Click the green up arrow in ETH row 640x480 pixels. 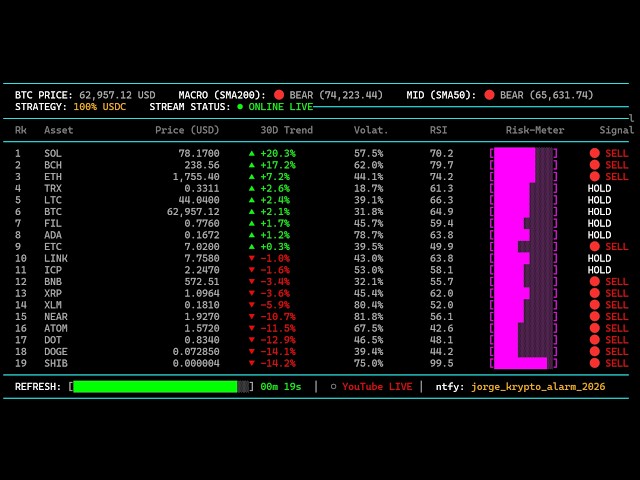252,177
